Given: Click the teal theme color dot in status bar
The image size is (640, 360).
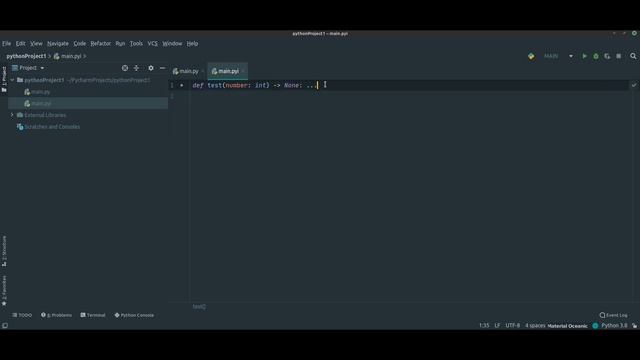Looking at the screenshot, I should [595, 326].
